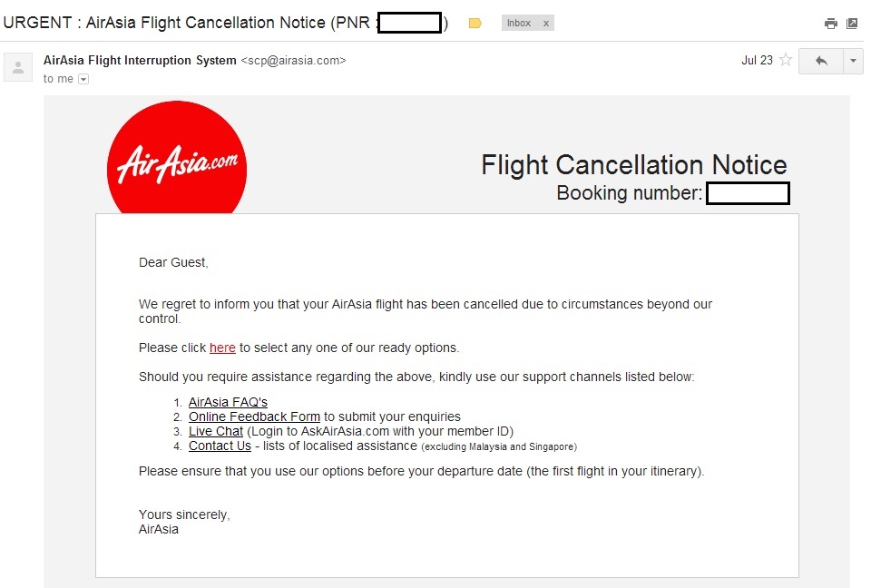The image size is (871, 588).
Task: Open email in new window icon
Action: pos(852,24)
